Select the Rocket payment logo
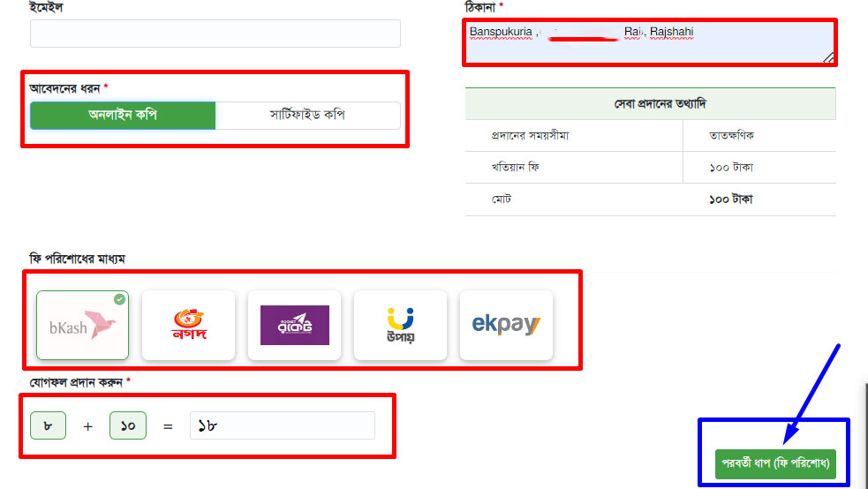The height and width of the screenshot is (489, 868). coord(295,325)
